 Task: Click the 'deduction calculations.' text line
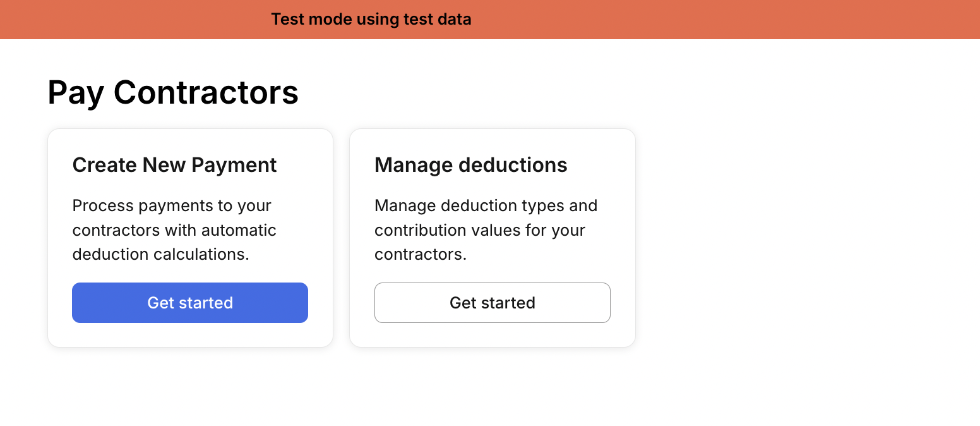[161, 254]
